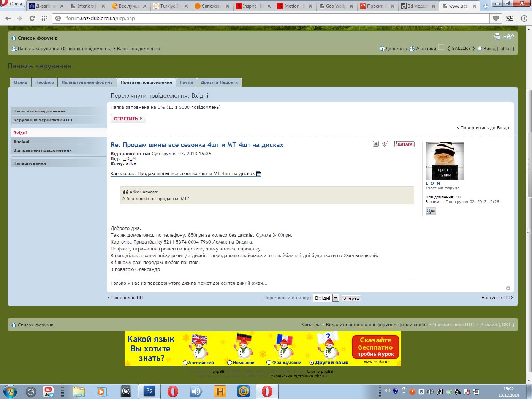Open the Opera main menu button
Image resolution: width=532 pixels, height=399 pixels.
[x=13, y=4]
